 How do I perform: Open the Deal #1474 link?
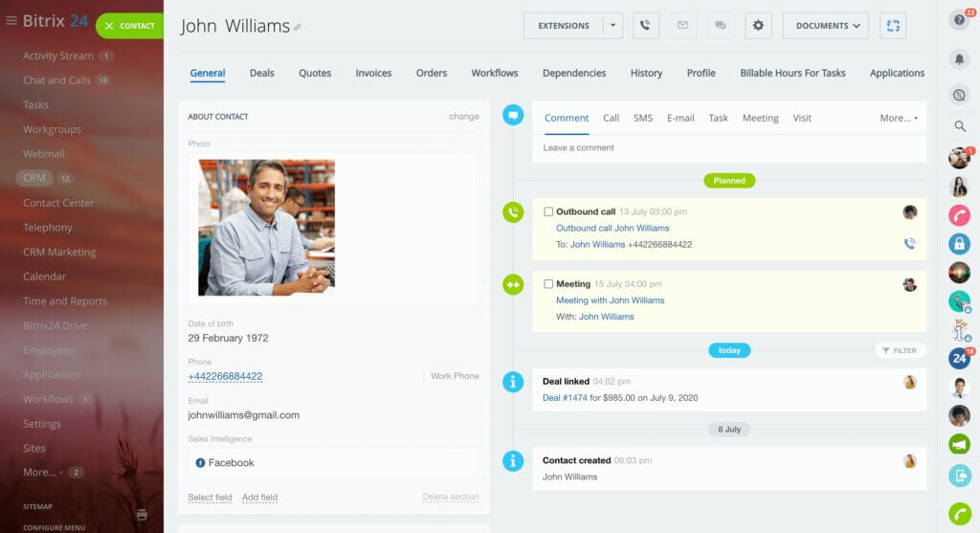point(564,397)
